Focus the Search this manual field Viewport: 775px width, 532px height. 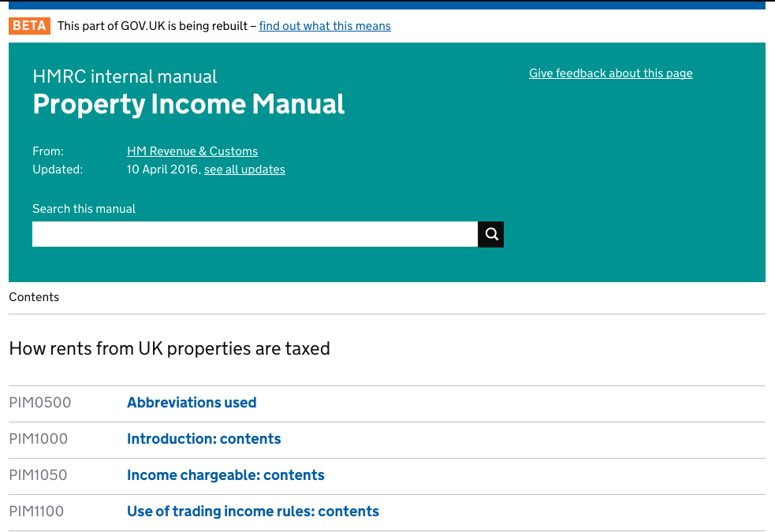click(x=255, y=234)
